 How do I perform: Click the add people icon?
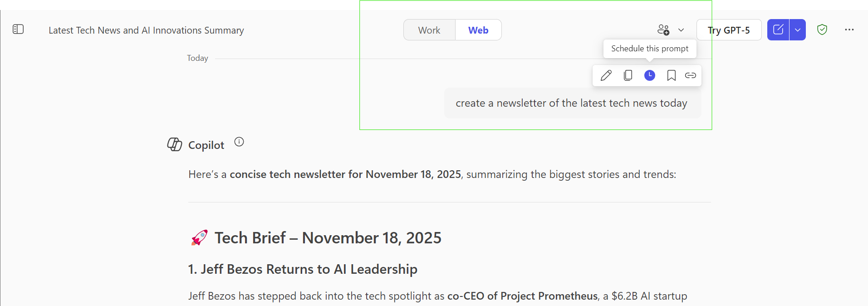click(x=663, y=30)
